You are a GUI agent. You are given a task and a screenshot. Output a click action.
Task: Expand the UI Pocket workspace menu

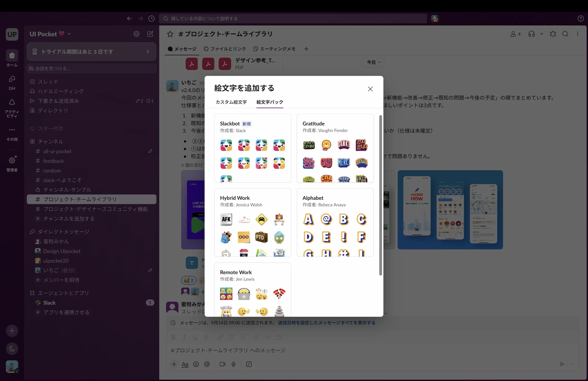[x=50, y=34]
